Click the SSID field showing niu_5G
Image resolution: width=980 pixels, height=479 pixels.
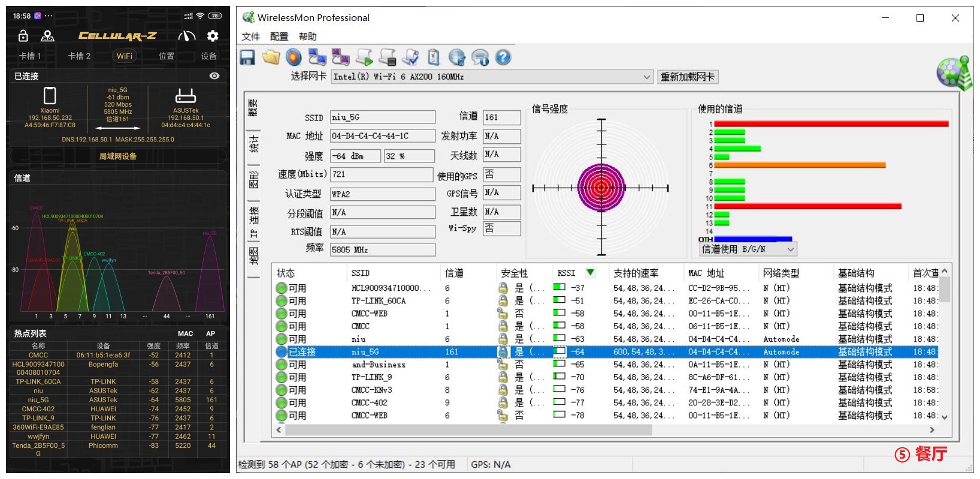coord(383,118)
